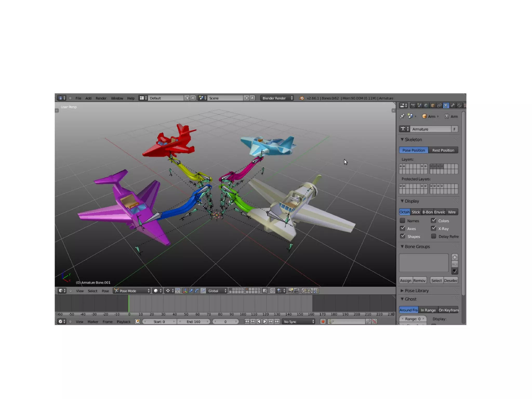This screenshot has height=399, width=532.
Task: Click the Armature name input field
Action: point(431,129)
